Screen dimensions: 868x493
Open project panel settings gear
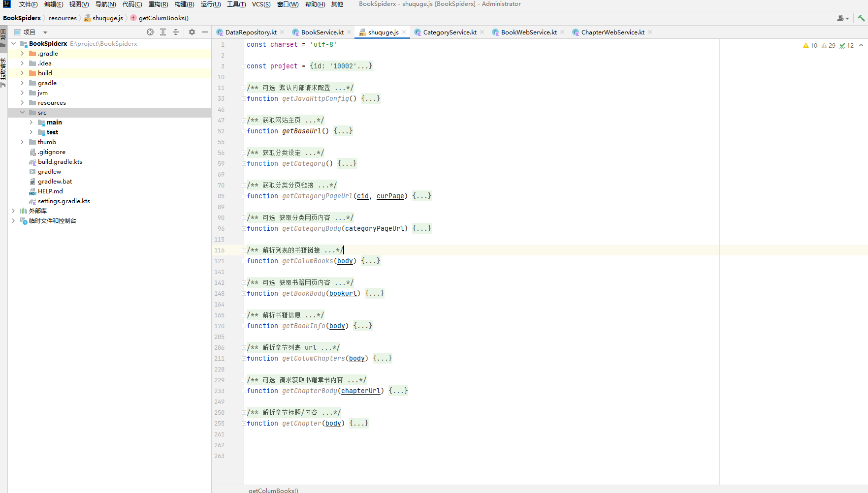point(192,32)
